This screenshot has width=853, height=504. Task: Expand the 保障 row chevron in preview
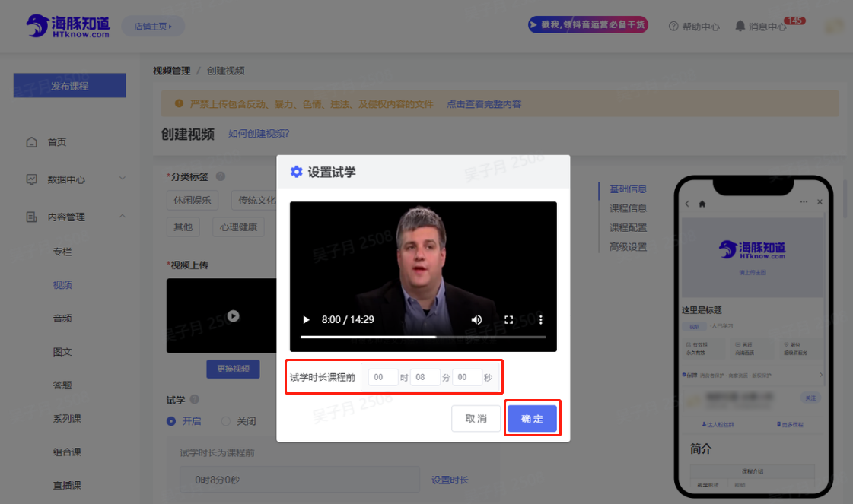(821, 375)
